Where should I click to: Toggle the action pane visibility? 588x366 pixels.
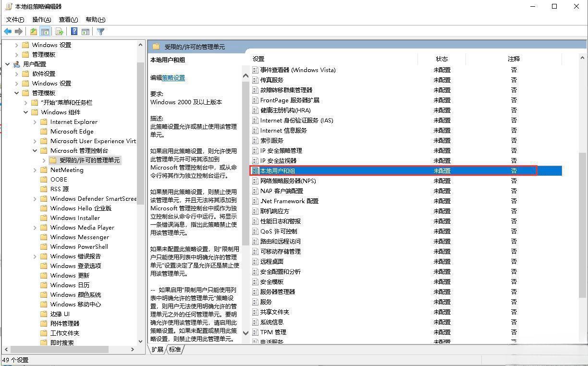tap(85, 31)
